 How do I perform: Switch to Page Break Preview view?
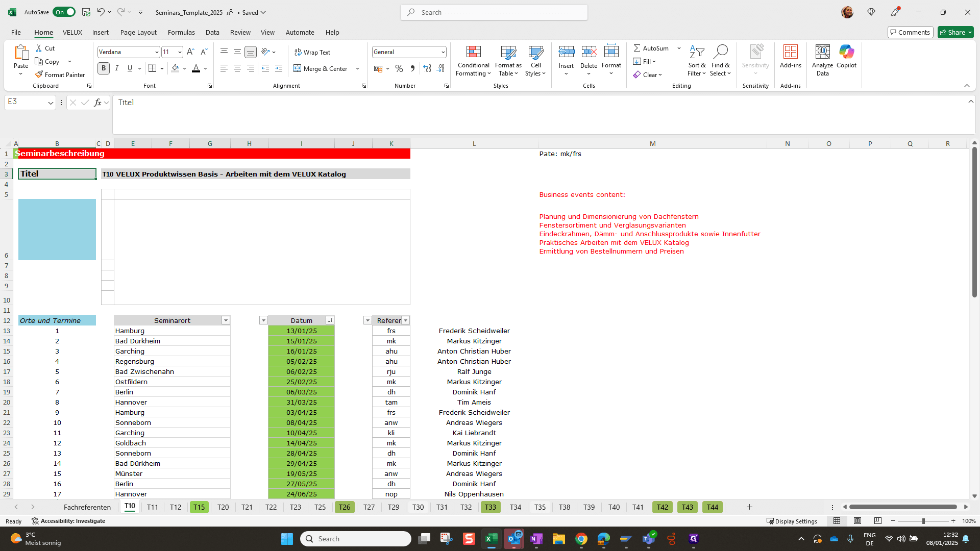[878, 521]
